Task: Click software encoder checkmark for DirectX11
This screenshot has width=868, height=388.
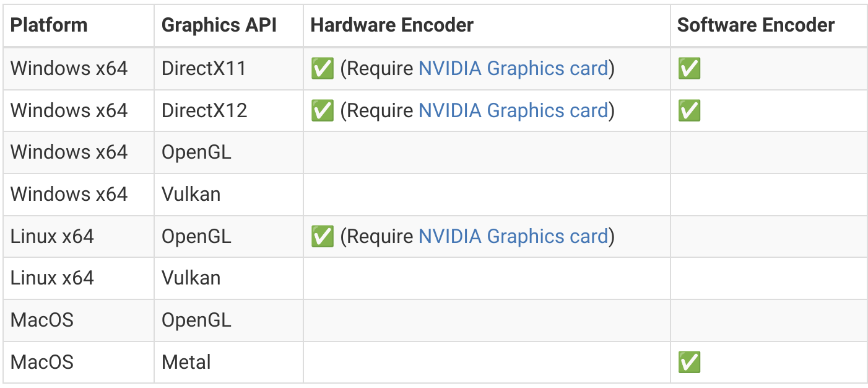Action: (689, 68)
